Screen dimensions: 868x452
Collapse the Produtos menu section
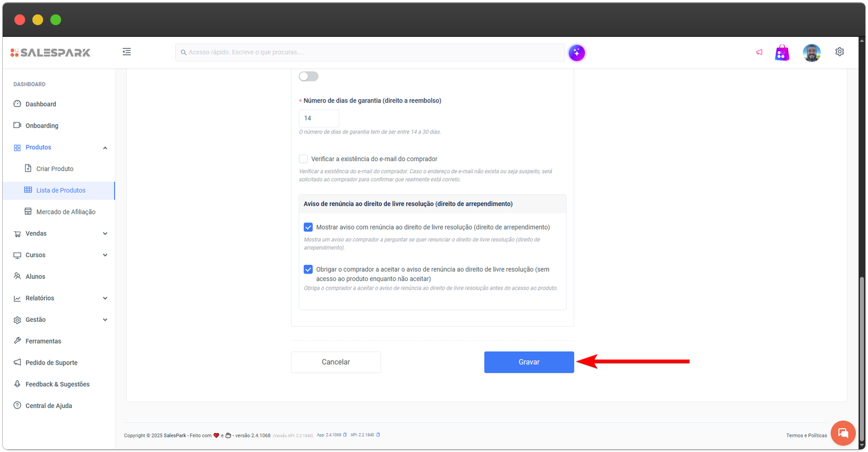click(105, 148)
